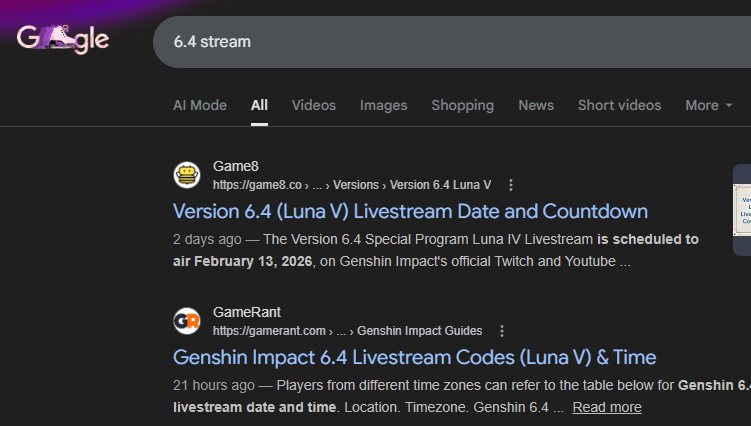The height and width of the screenshot is (426, 751).
Task: Switch to the Images tab
Action: tap(384, 105)
